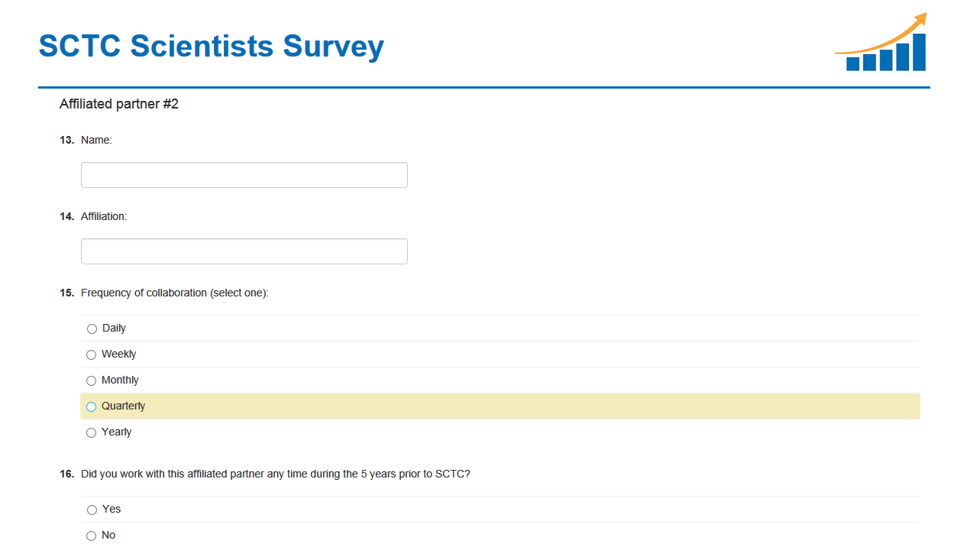Click the "Affiliation:" question label
The image size is (980, 560).
tap(104, 216)
